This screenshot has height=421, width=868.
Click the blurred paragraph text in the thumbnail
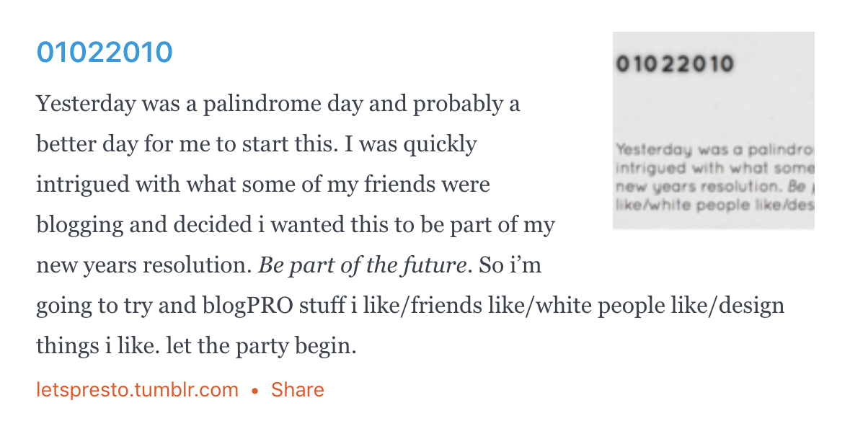click(714, 178)
